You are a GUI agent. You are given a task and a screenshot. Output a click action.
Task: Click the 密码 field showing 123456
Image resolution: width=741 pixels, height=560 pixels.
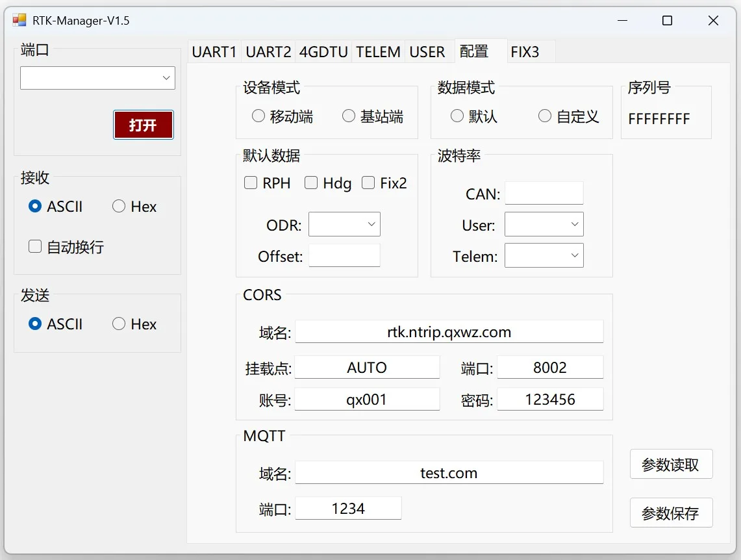click(x=550, y=400)
